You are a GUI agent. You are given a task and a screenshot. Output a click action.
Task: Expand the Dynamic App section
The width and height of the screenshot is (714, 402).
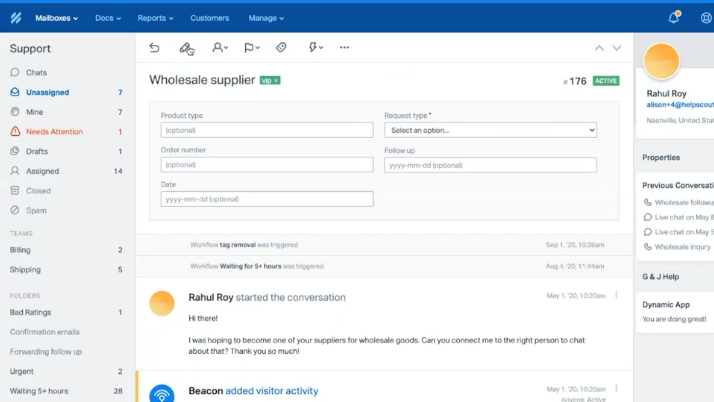click(x=666, y=305)
